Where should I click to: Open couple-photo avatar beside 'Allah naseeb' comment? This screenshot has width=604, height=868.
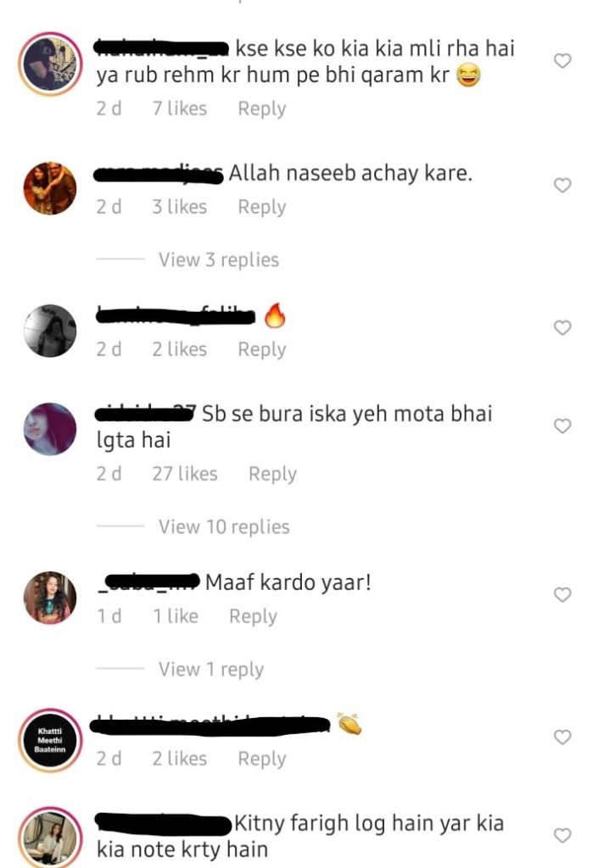pos(50,188)
